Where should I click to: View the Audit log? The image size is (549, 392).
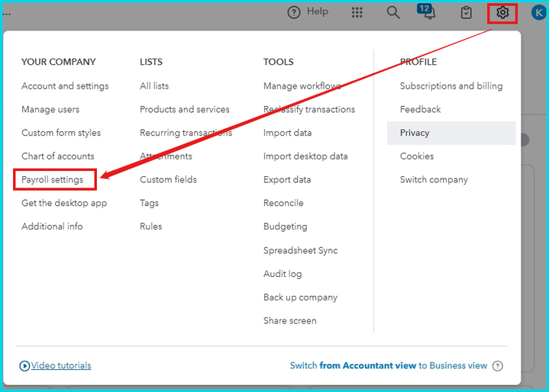pyautogui.click(x=283, y=274)
